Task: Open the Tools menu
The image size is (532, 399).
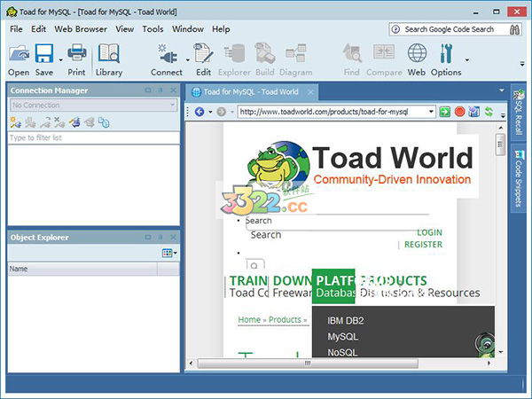Action: pos(153,29)
